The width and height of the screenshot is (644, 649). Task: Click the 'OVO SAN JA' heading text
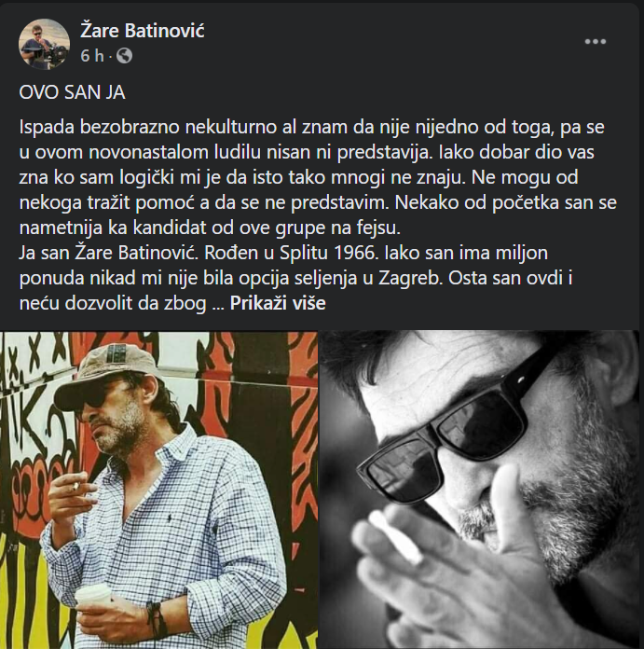tap(72, 92)
